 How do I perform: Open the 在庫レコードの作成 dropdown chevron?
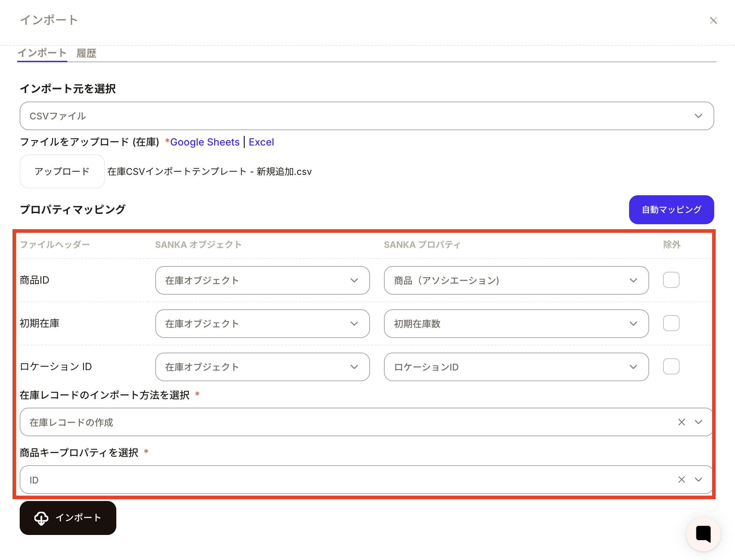(698, 422)
